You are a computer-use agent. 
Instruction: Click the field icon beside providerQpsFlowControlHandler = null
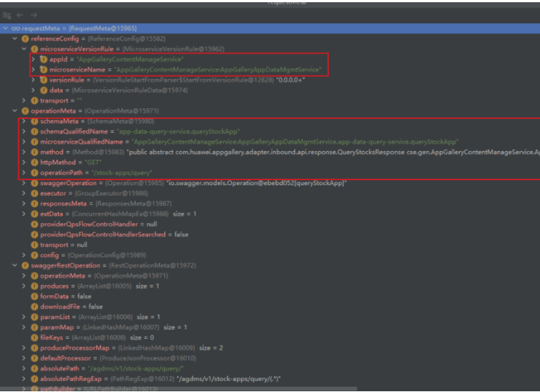pos(35,224)
